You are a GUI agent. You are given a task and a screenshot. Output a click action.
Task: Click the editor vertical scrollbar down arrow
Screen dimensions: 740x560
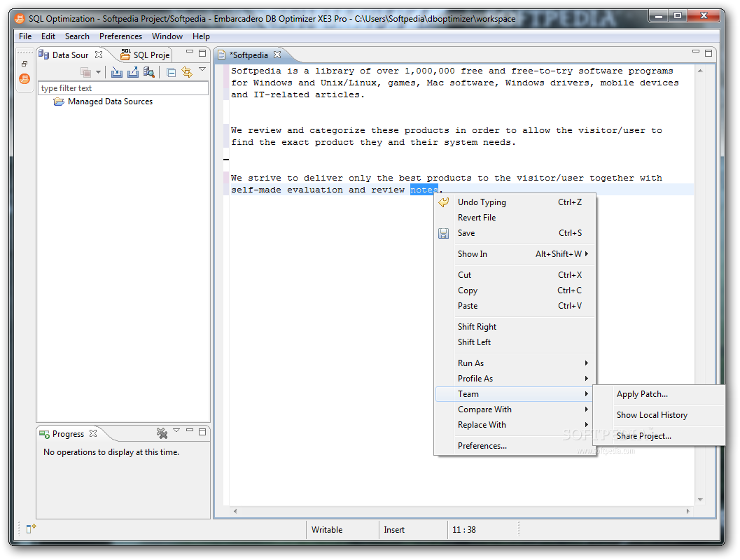tap(700, 500)
